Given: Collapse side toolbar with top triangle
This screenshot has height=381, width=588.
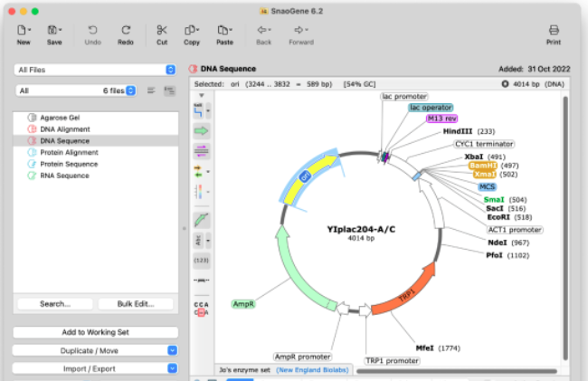Looking at the screenshot, I should 202,95.
